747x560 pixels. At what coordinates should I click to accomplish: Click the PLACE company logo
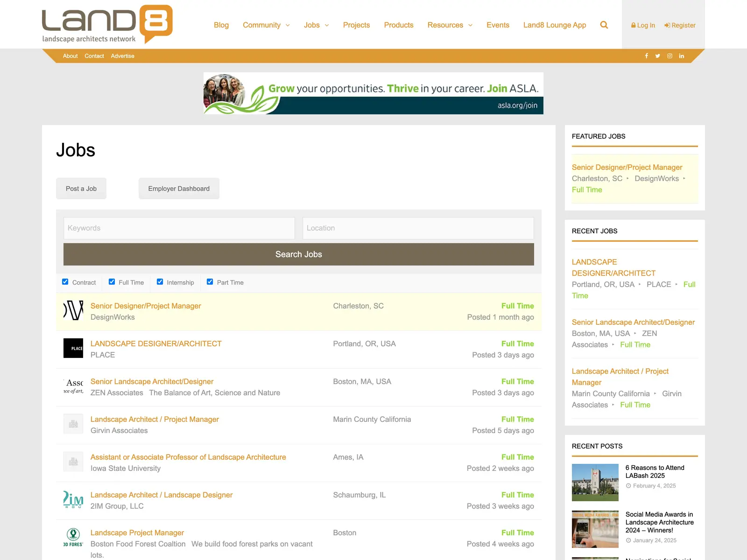coord(73,348)
